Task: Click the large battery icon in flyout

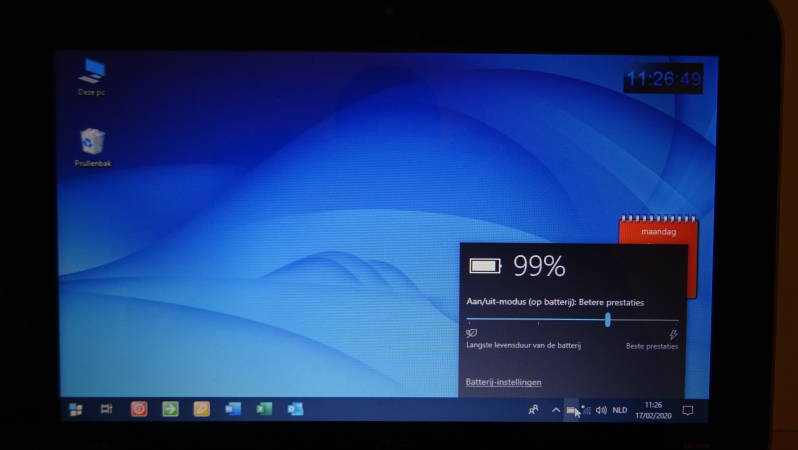Action: coord(485,266)
